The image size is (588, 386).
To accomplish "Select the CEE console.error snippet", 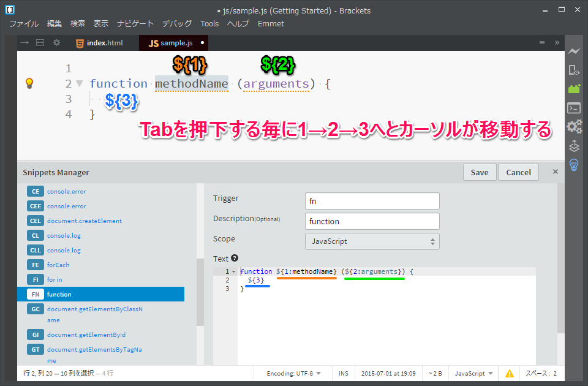I will tap(101, 206).
